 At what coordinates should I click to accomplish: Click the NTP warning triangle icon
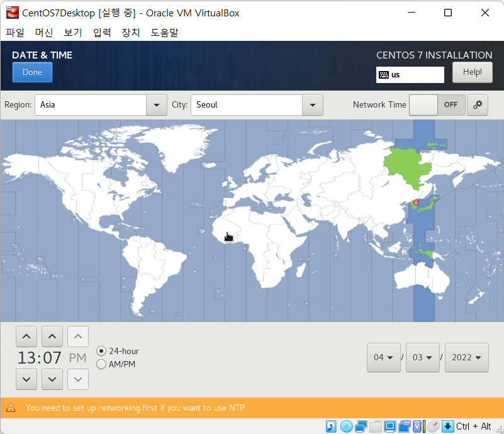[11, 408]
